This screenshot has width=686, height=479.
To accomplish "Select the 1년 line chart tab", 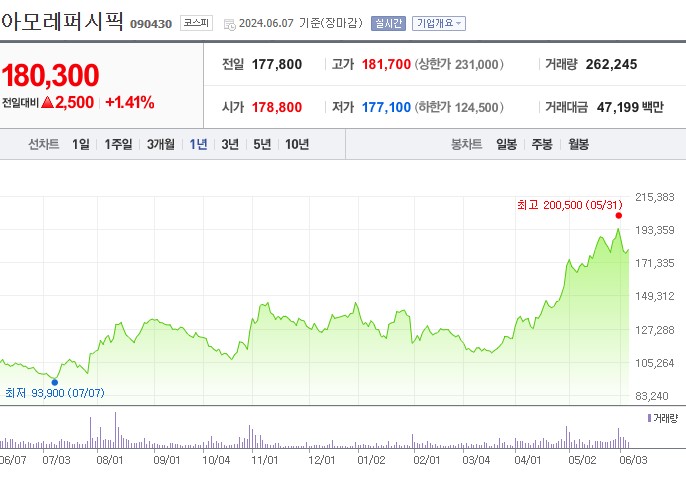I will pos(198,144).
